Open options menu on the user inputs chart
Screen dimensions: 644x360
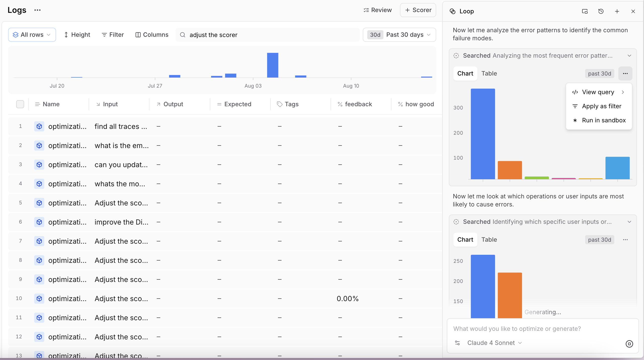coord(625,240)
